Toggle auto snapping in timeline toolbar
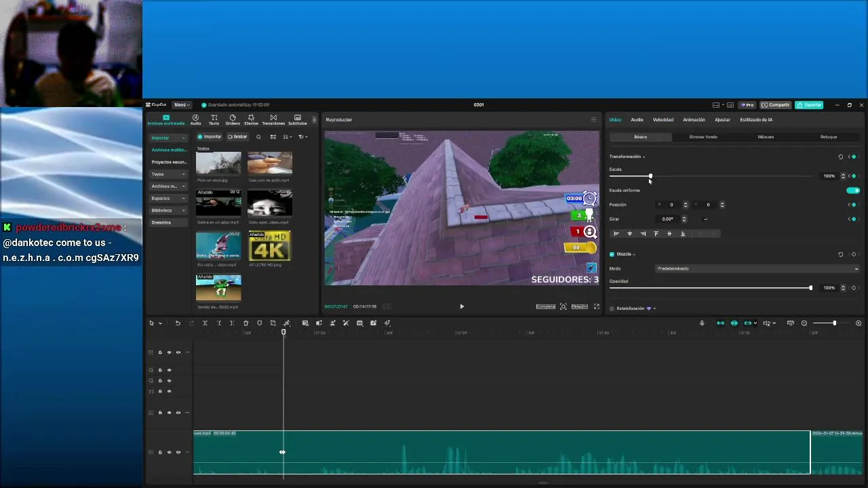Image resolution: width=868 pixels, height=488 pixels. [x=734, y=323]
